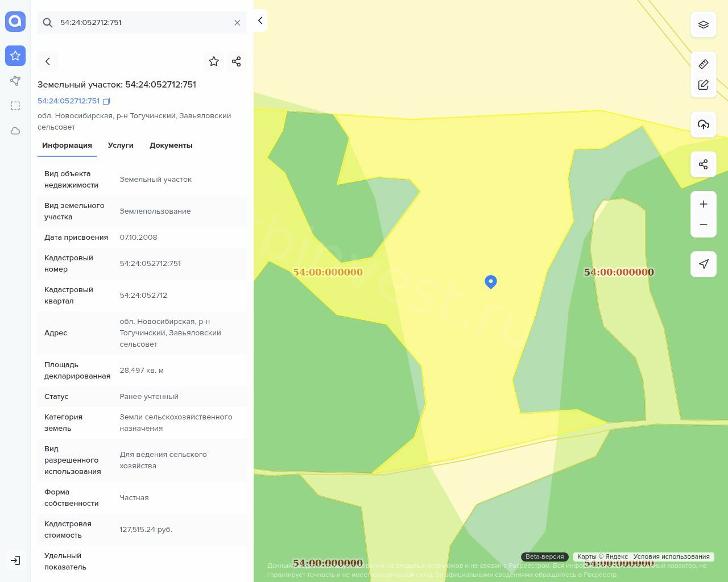Select the ruler measurement tool
Screen dimensions: 728x582
(x=703, y=64)
